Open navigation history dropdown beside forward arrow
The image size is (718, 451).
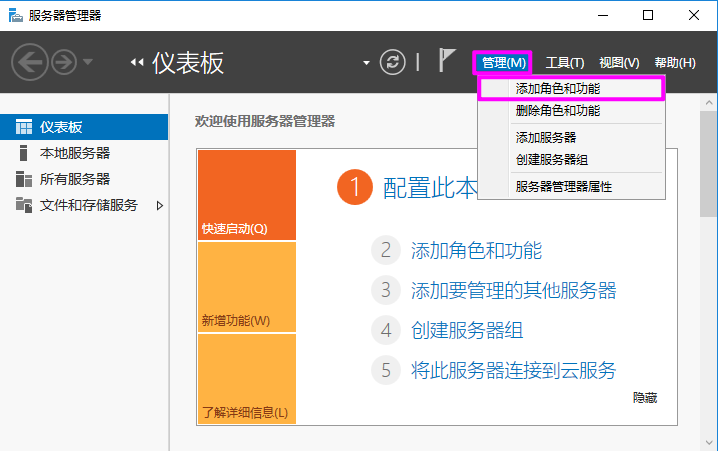coord(89,63)
